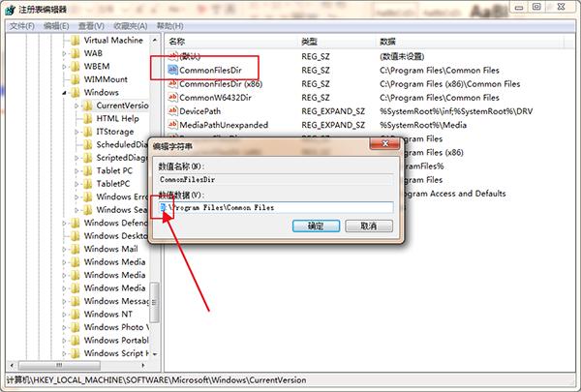Expand the WAB tree node
The width and height of the screenshot is (581, 392).
(x=64, y=54)
